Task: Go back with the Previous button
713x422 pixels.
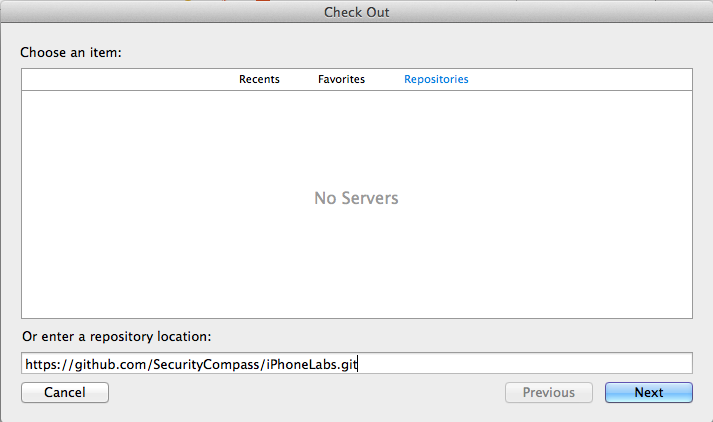Action: [548, 393]
